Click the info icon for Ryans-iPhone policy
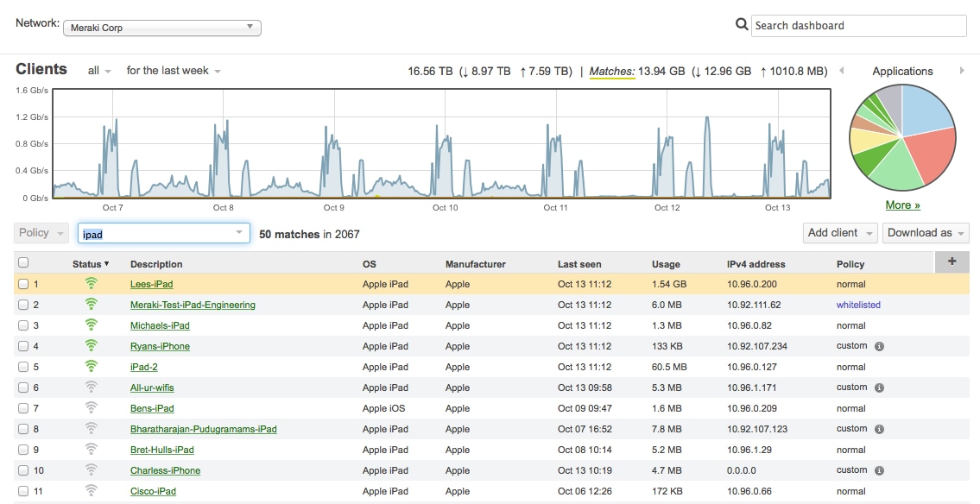 879,346
